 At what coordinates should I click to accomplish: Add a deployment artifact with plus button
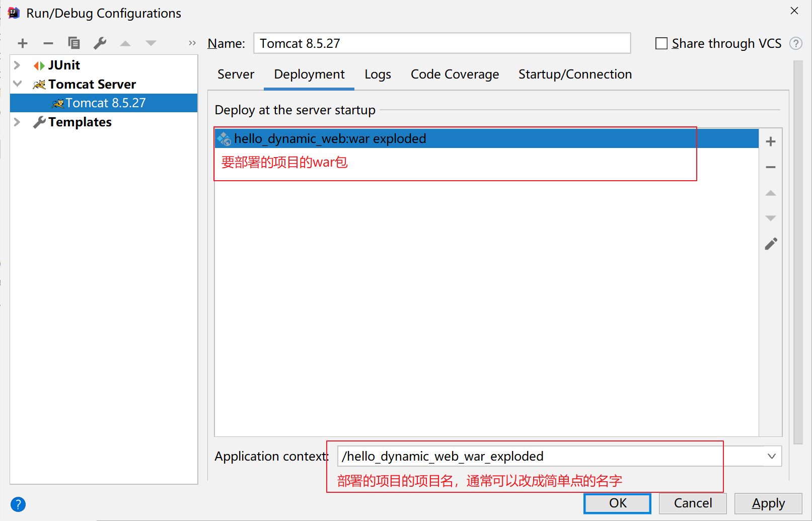pyautogui.click(x=770, y=142)
